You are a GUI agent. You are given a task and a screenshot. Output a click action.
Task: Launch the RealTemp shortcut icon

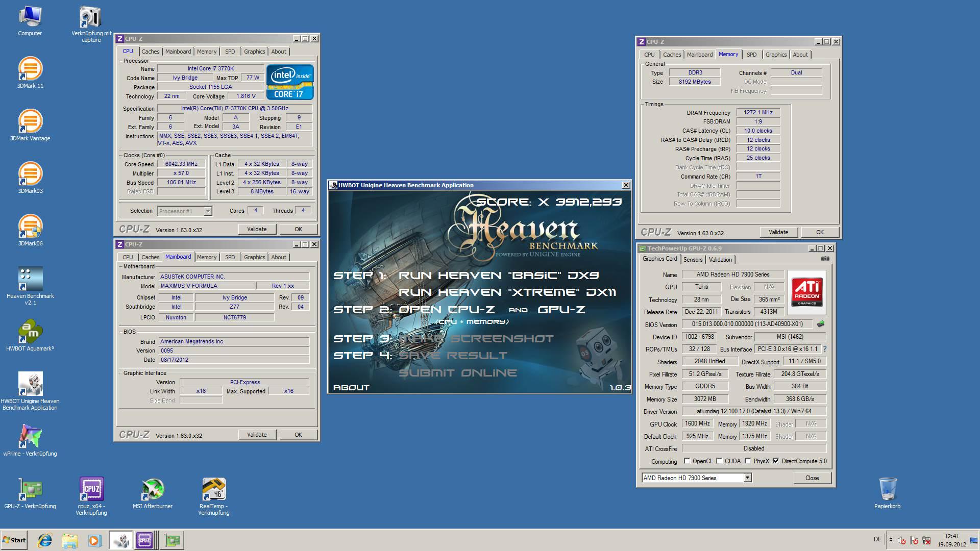(213, 496)
